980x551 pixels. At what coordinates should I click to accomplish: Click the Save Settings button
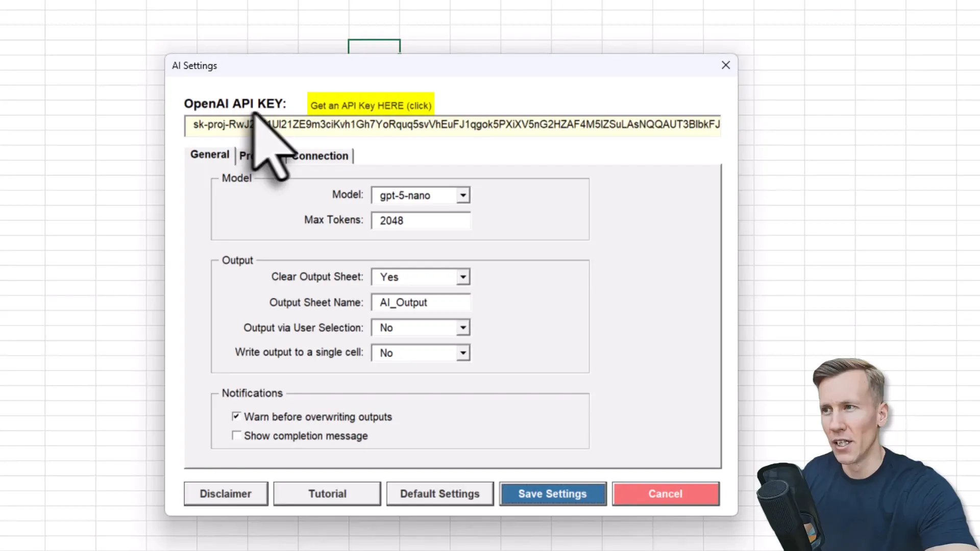point(552,493)
